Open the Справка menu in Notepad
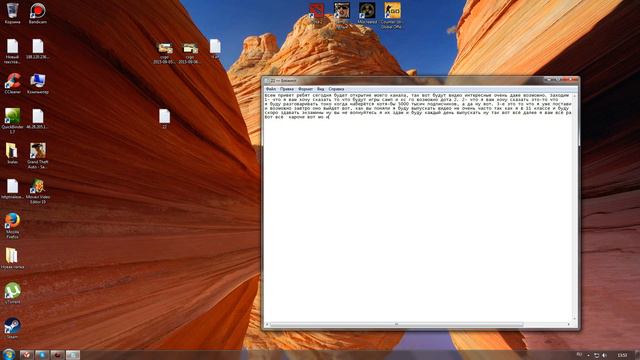Viewport: 640px width, 360px height. click(336, 89)
